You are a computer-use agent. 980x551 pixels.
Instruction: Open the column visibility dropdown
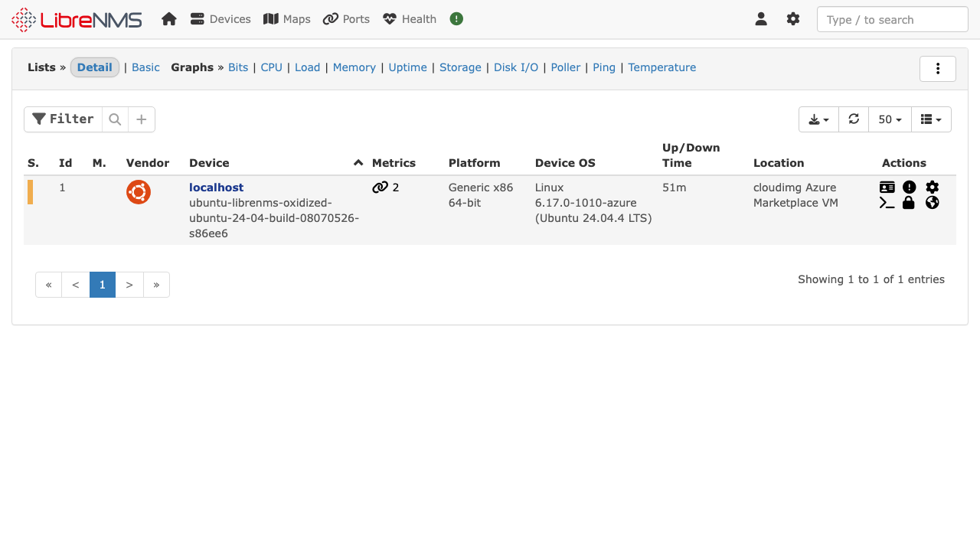[931, 119]
